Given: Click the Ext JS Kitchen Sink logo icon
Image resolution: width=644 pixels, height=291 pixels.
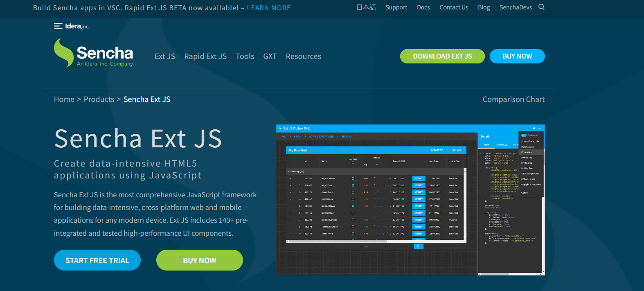Looking at the screenshot, I should [x=280, y=129].
